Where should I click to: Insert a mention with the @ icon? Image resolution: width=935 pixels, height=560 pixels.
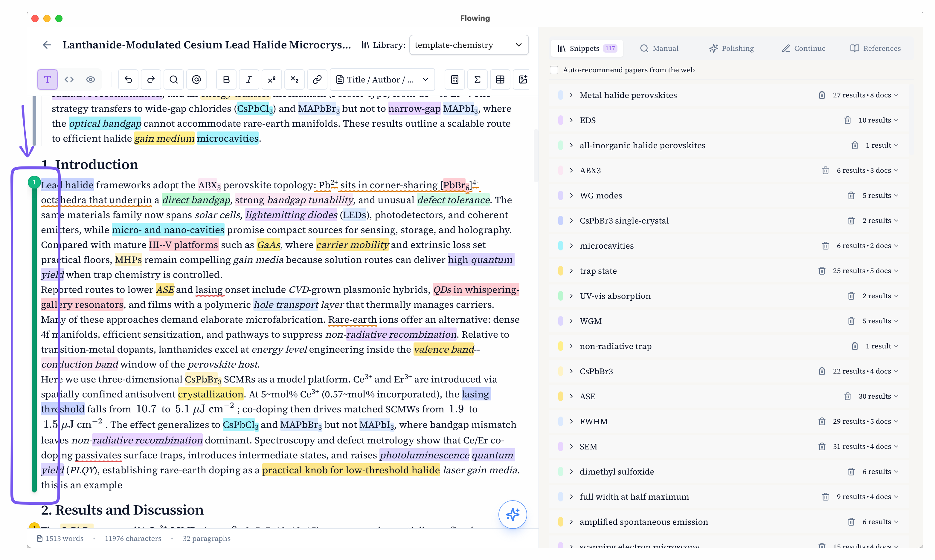(x=196, y=79)
